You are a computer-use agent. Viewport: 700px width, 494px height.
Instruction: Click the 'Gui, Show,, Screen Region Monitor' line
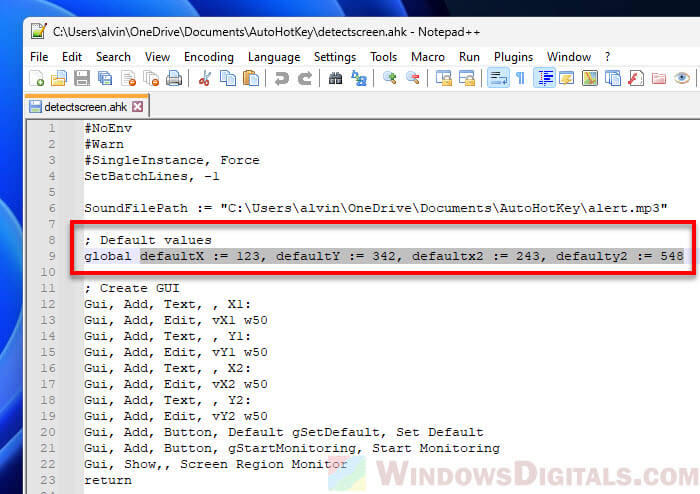(216, 465)
